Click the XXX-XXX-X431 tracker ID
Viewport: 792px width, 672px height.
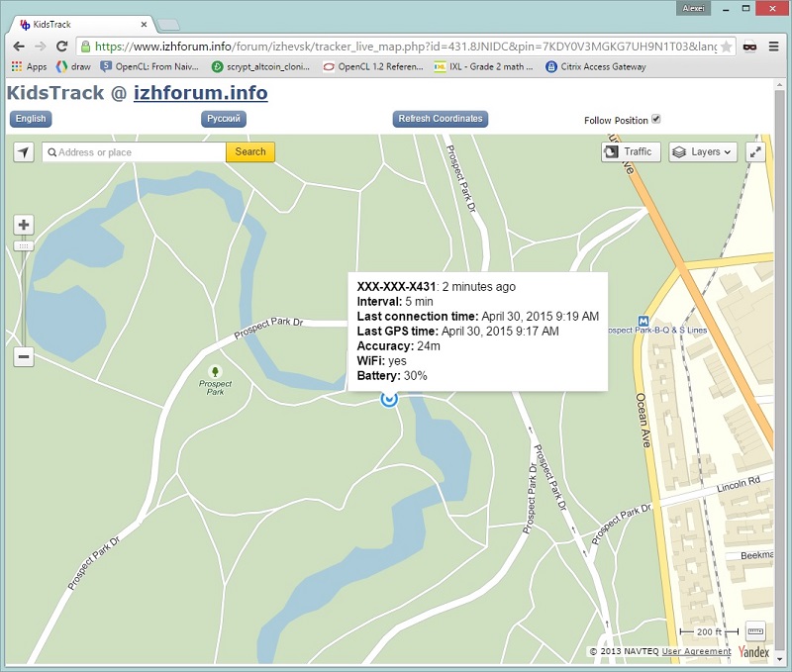[x=396, y=287]
